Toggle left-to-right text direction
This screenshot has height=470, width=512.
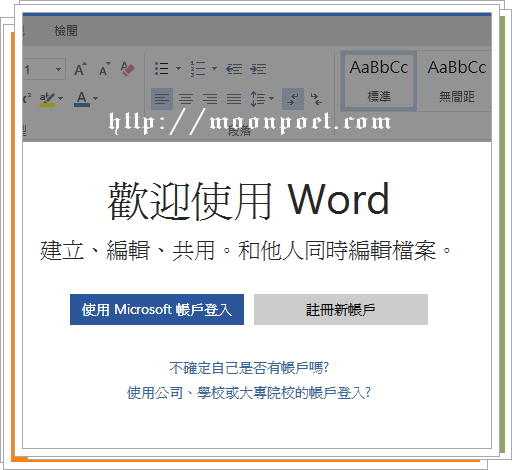tap(293, 99)
